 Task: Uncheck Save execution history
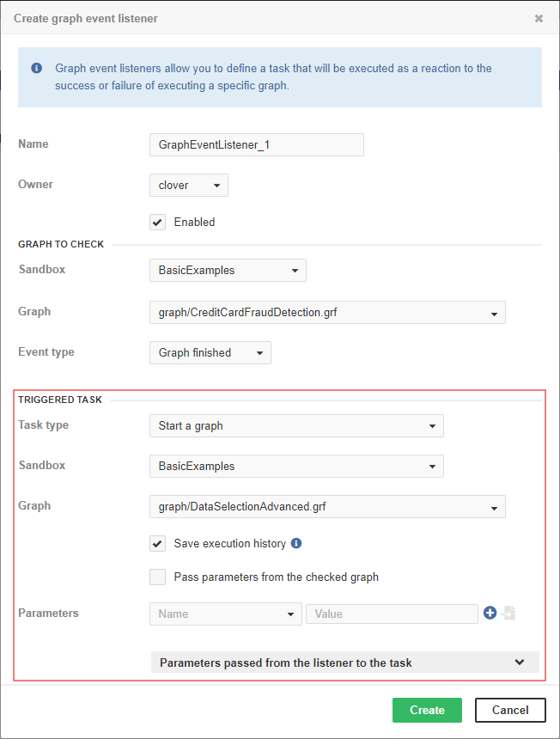(157, 543)
